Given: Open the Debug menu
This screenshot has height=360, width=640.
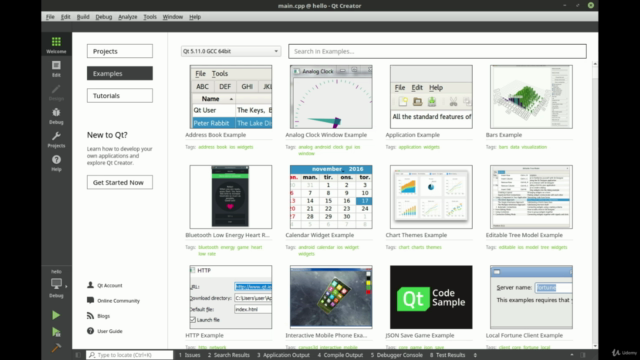Looking at the screenshot, I should click(x=104, y=17).
